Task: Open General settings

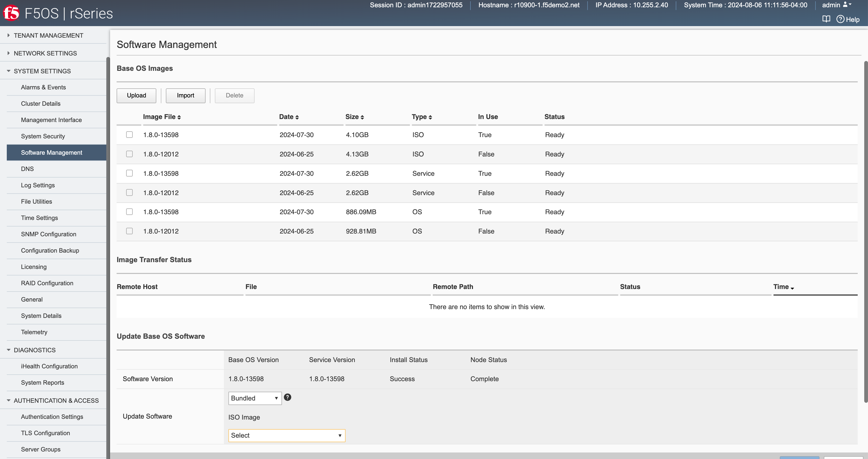Action: (57, 299)
